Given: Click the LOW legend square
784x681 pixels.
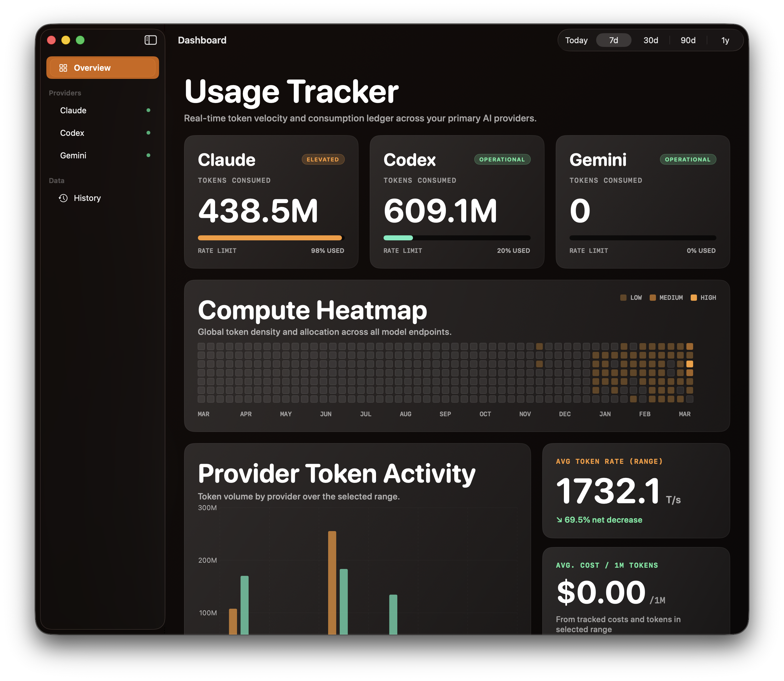Looking at the screenshot, I should 624,298.
